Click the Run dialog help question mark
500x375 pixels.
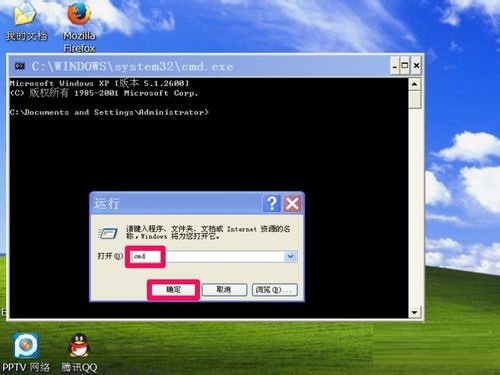(x=272, y=203)
